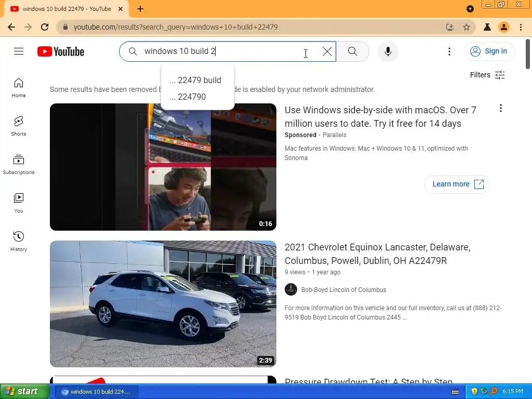Click Learn more on Parallels ad
This screenshot has height=399, width=532.
pyautogui.click(x=457, y=184)
